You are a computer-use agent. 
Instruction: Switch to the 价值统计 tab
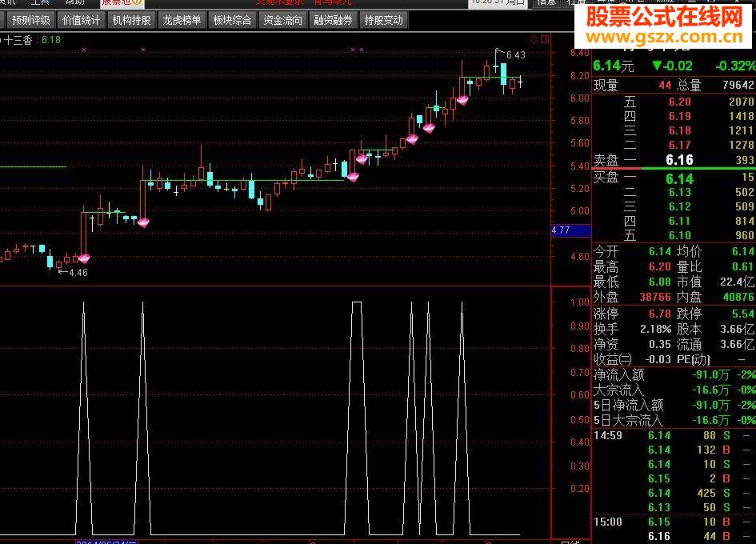[x=81, y=20]
